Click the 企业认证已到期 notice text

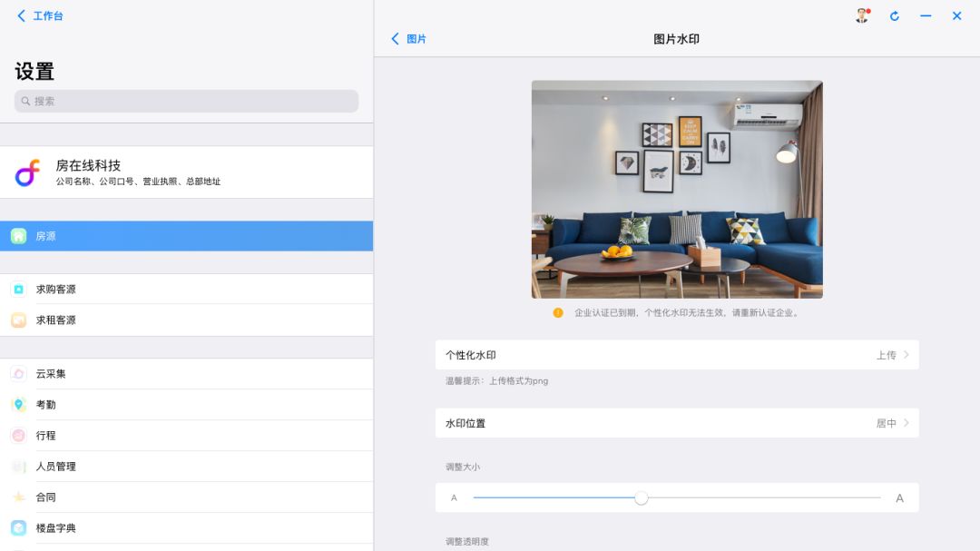687,312
